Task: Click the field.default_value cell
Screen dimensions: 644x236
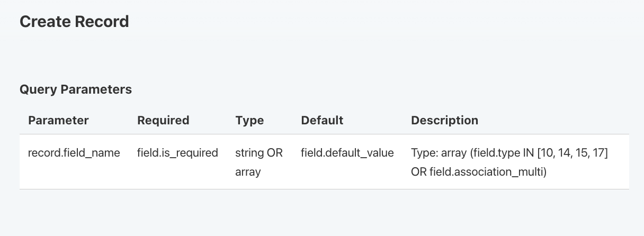Action: pyautogui.click(x=347, y=153)
